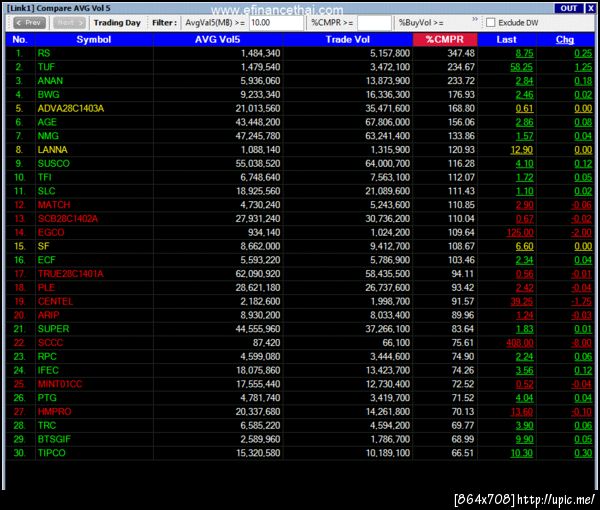Open CENTEL change value -1.75
Viewport: 600px width, 510px height.
pyautogui.click(x=581, y=301)
